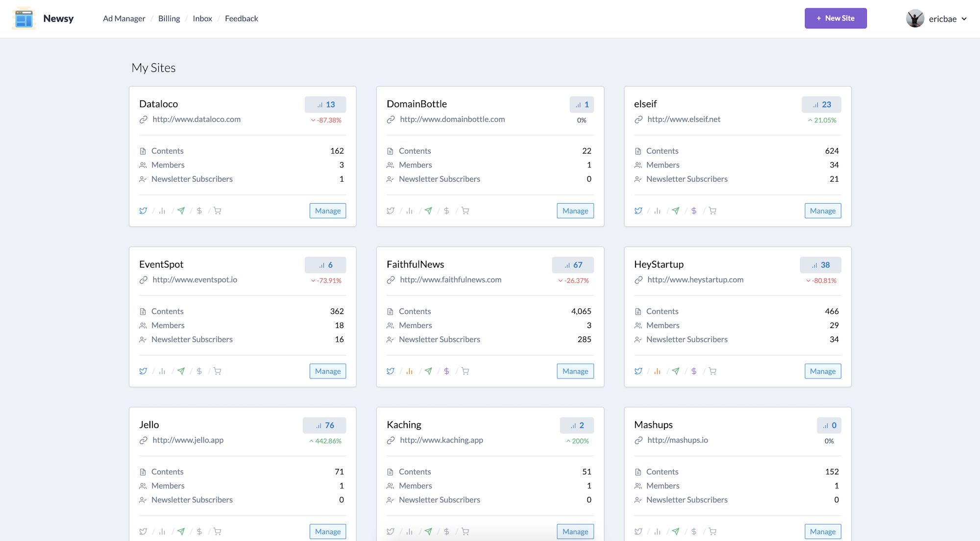Image resolution: width=980 pixels, height=541 pixels.
Task: Open the Feedback page
Action: (x=242, y=19)
